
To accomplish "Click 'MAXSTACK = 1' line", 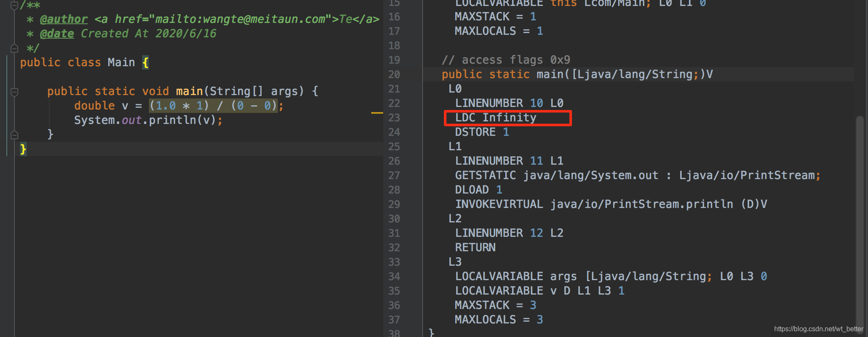I will 496,17.
